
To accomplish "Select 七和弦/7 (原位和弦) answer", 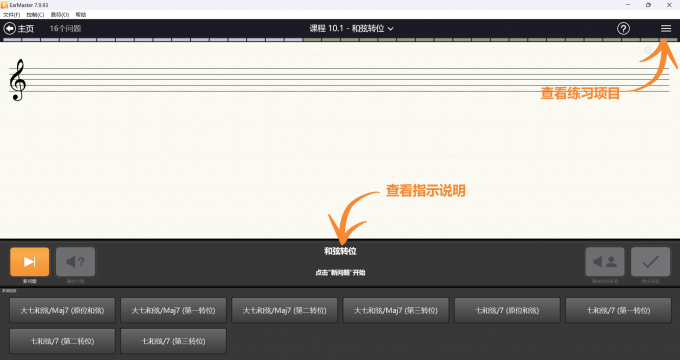I will click(x=507, y=311).
